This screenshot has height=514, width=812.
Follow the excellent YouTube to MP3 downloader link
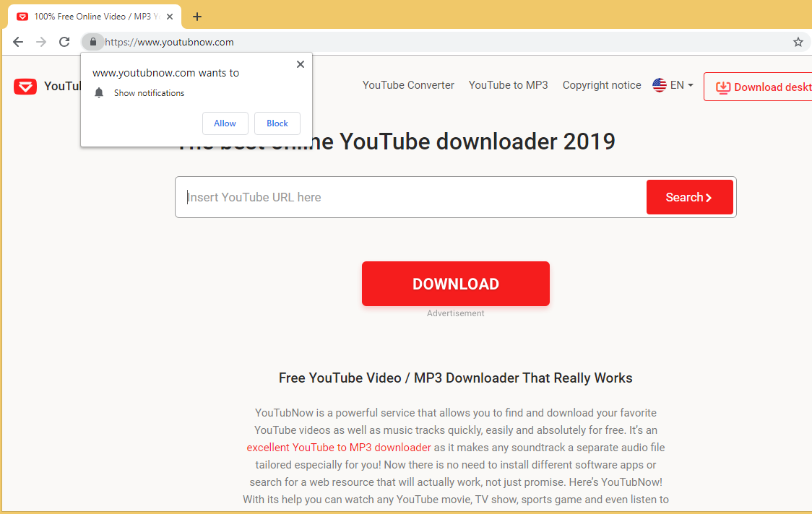[x=339, y=448]
